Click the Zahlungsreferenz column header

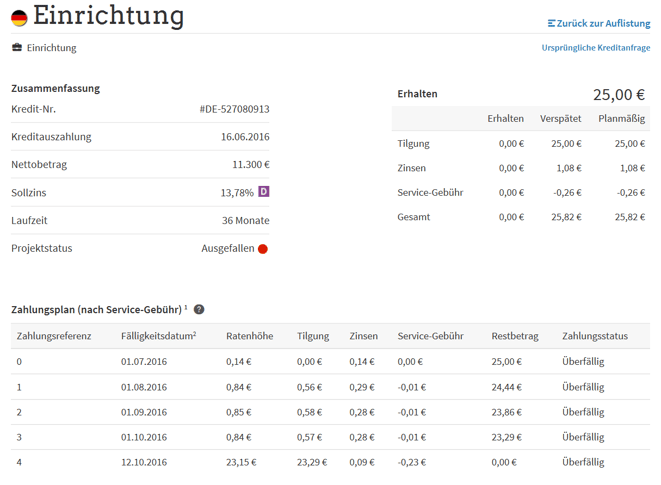coord(54,336)
